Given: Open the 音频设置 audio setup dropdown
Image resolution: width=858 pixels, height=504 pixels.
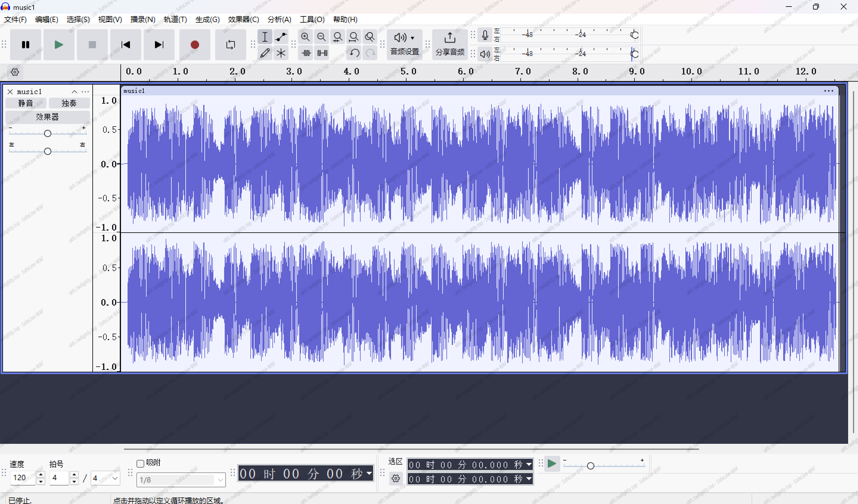Looking at the screenshot, I should (404, 44).
